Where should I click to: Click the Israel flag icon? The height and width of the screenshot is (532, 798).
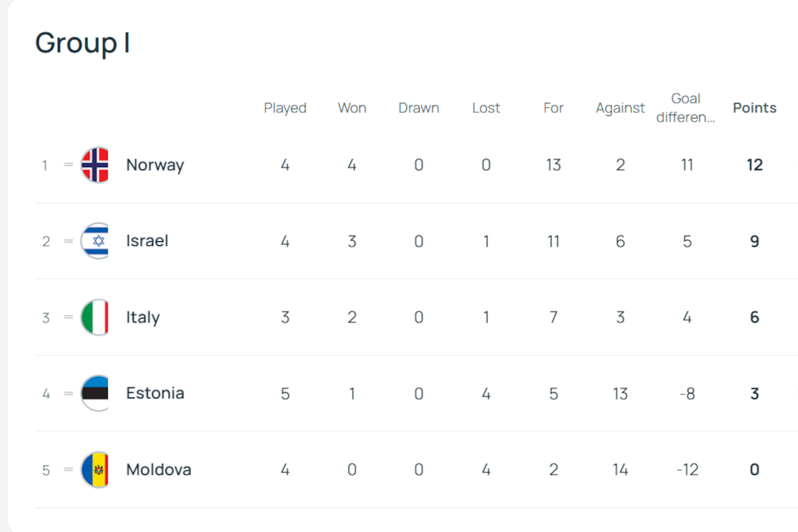(94, 241)
